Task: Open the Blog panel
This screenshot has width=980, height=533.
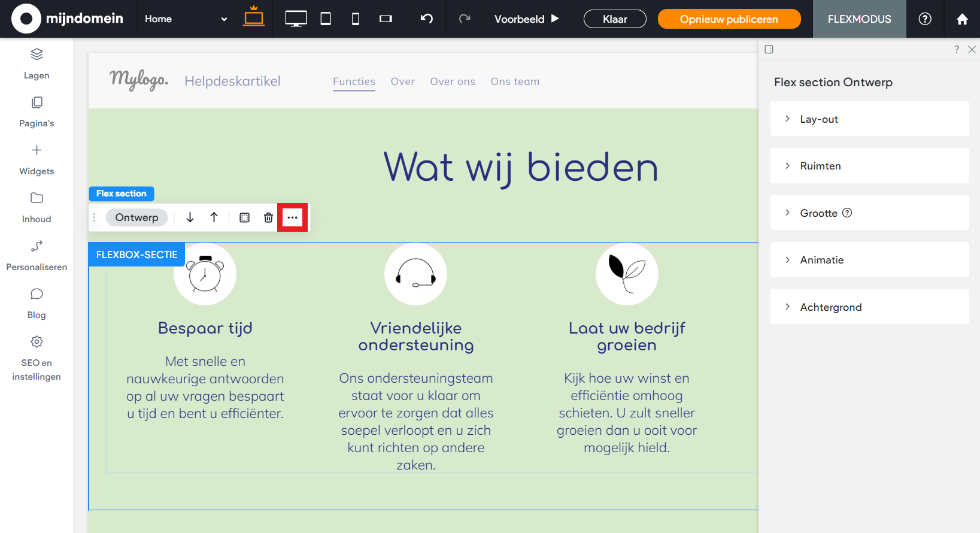Action: (37, 303)
